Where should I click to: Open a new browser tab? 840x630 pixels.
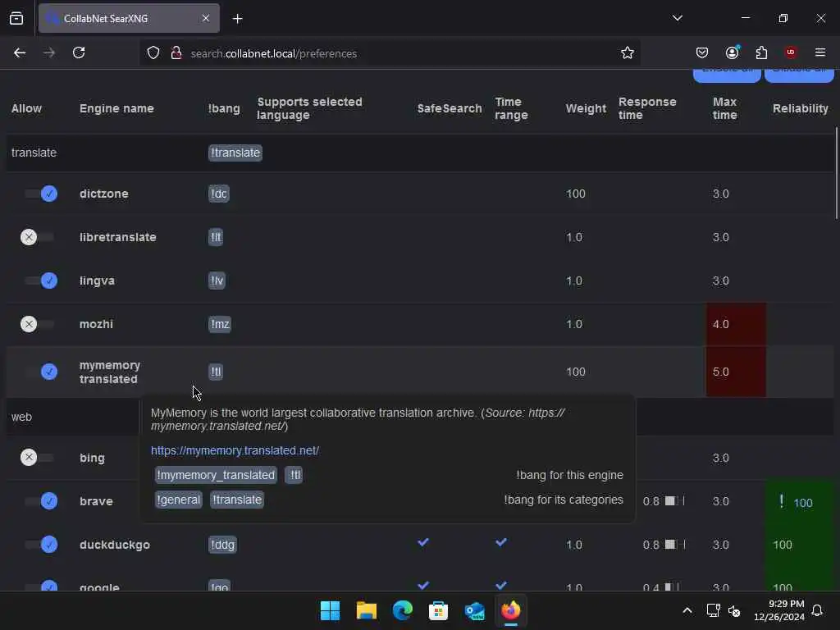pyautogui.click(x=237, y=19)
